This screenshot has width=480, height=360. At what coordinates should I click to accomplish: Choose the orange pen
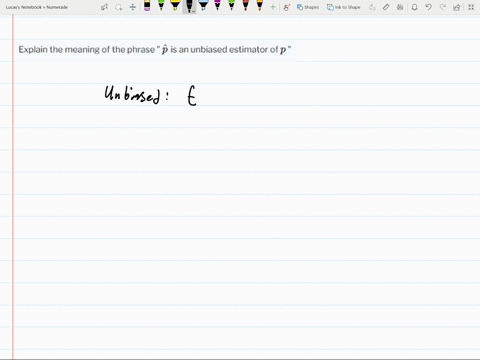click(x=259, y=6)
